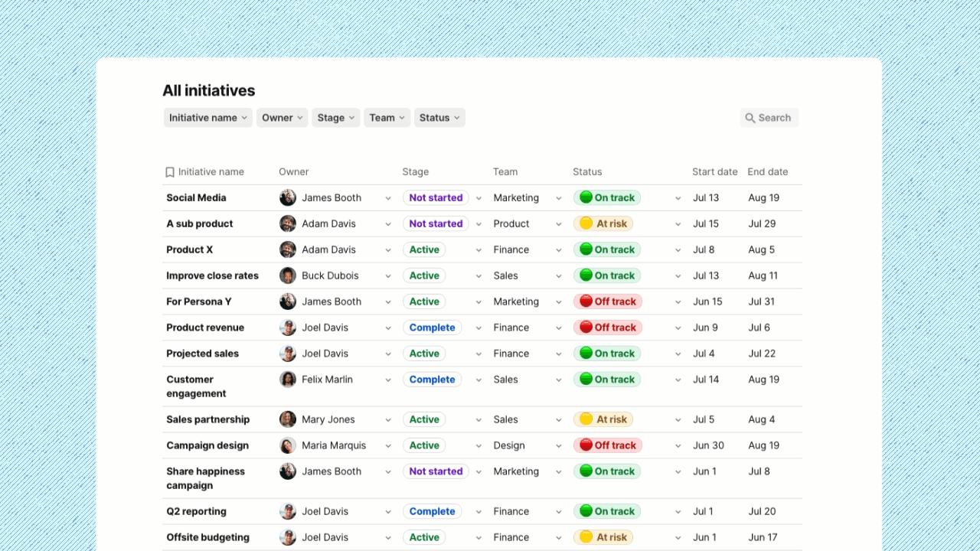Screen dimensions: 980x551
Task: Open the Owner filter dropdown
Action: click(x=283, y=118)
